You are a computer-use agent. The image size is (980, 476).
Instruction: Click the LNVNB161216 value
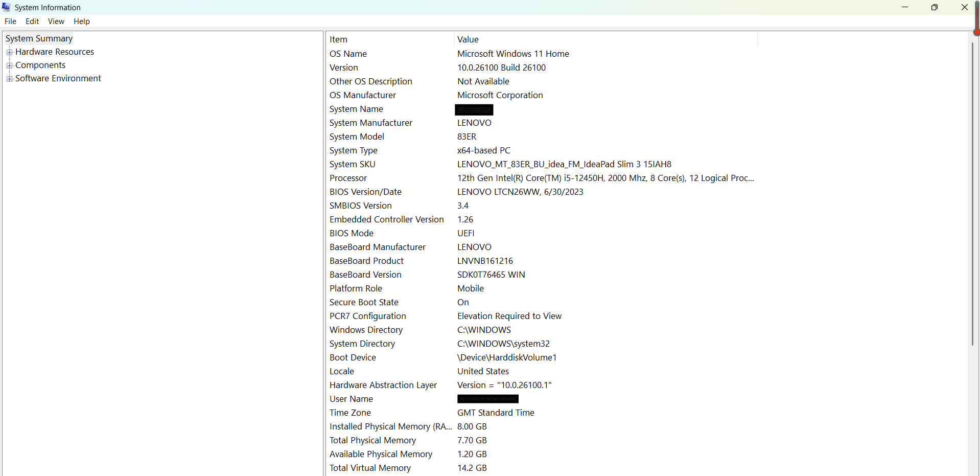coord(485,261)
